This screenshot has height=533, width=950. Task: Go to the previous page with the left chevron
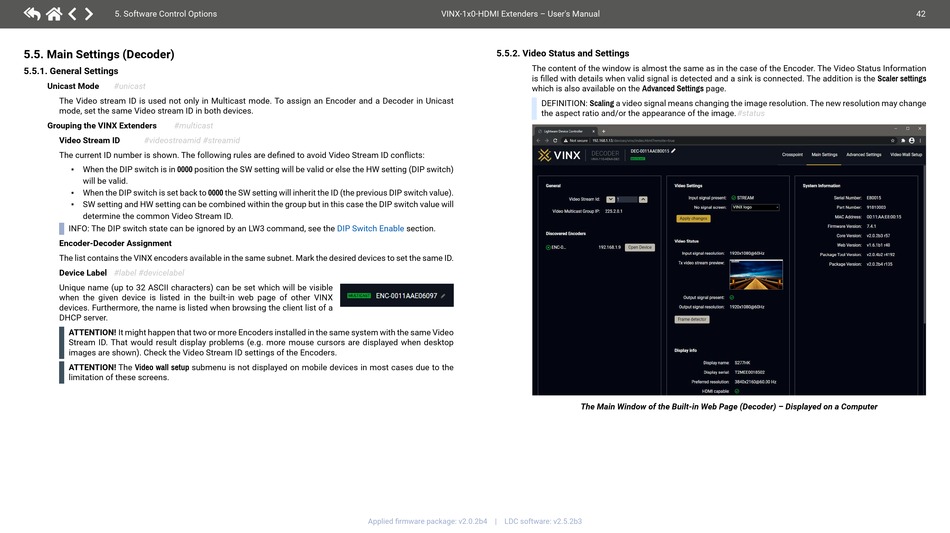pyautogui.click(x=72, y=13)
